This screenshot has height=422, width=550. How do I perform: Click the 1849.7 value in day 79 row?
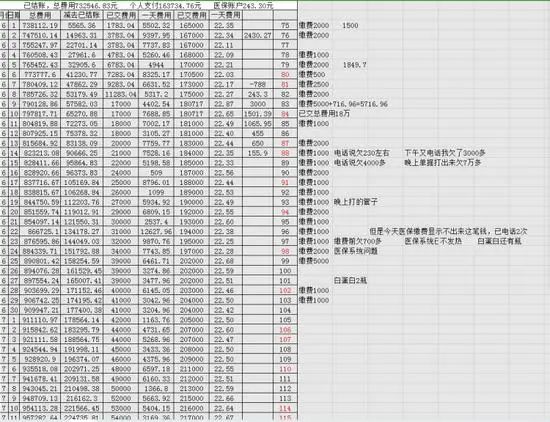(355, 65)
